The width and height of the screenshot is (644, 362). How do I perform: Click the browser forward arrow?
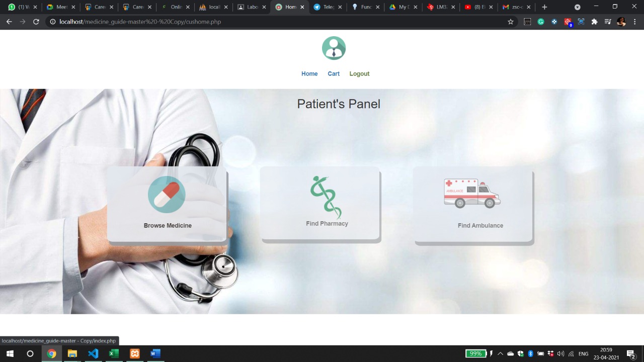pos(23,22)
